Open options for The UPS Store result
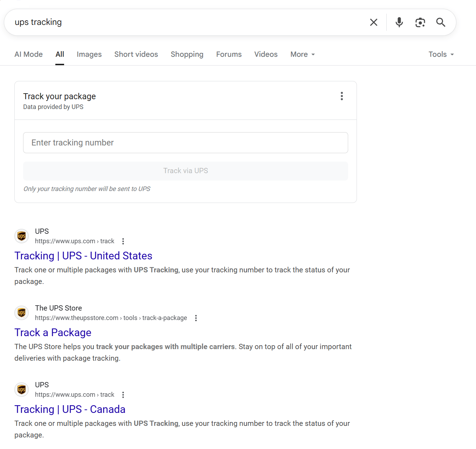 click(196, 318)
